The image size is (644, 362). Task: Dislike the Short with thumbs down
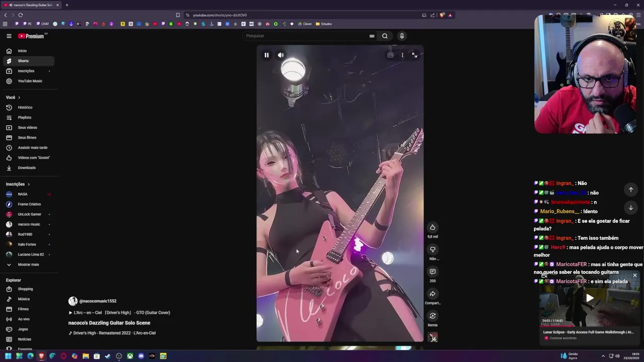[x=433, y=249]
